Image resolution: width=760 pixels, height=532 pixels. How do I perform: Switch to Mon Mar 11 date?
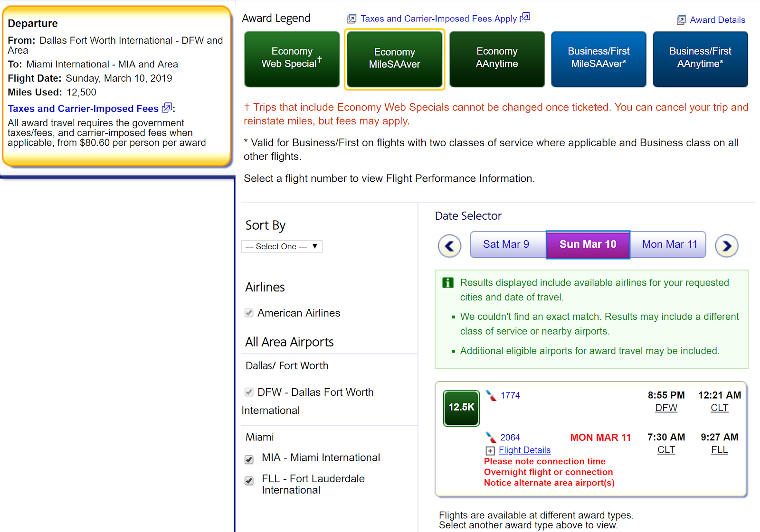668,244
